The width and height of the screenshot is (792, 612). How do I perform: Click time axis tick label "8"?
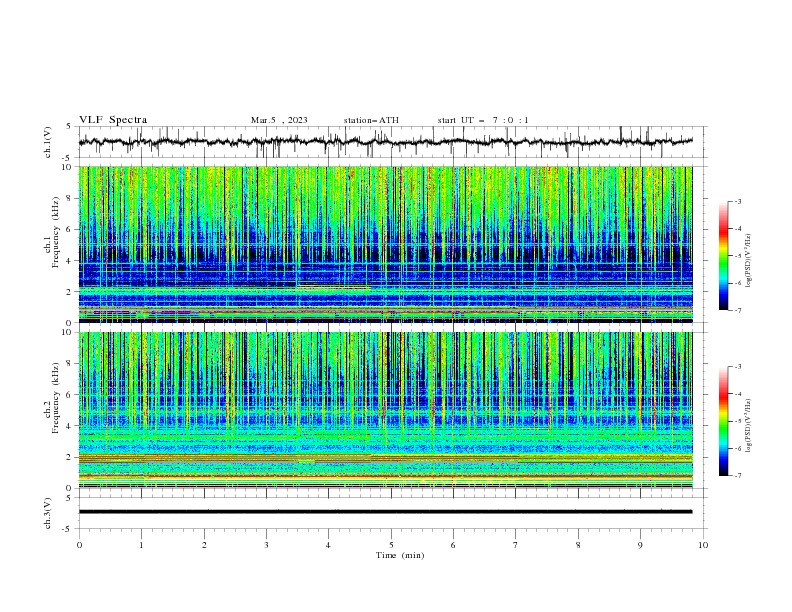(x=578, y=545)
